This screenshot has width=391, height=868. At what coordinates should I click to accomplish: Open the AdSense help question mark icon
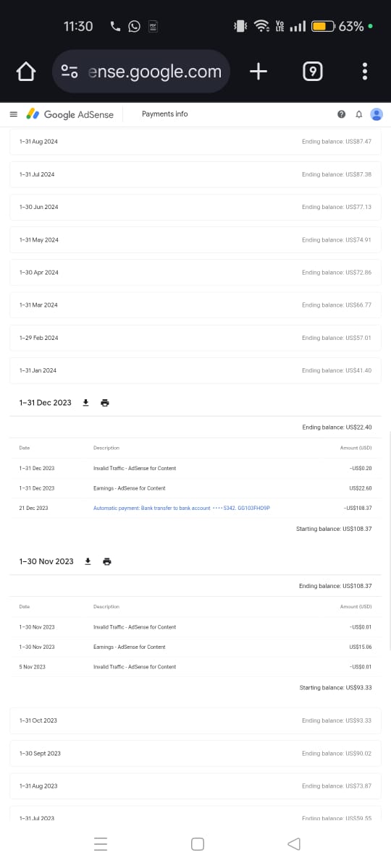341,114
